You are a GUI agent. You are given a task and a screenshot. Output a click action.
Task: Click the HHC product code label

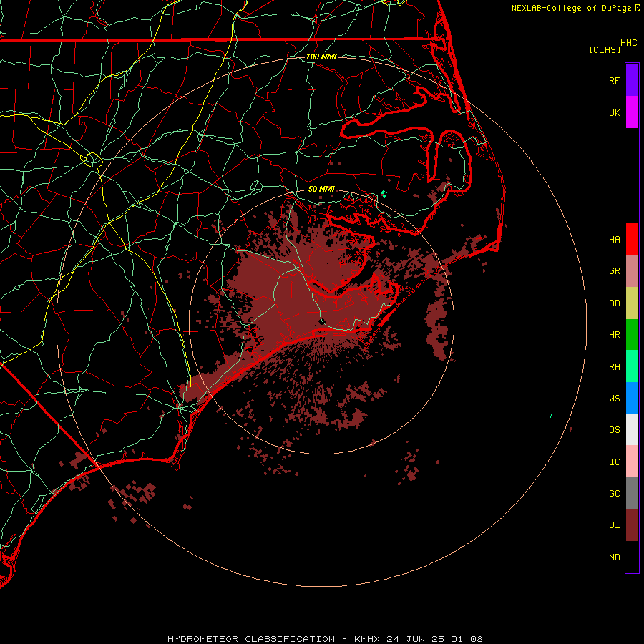629,43
